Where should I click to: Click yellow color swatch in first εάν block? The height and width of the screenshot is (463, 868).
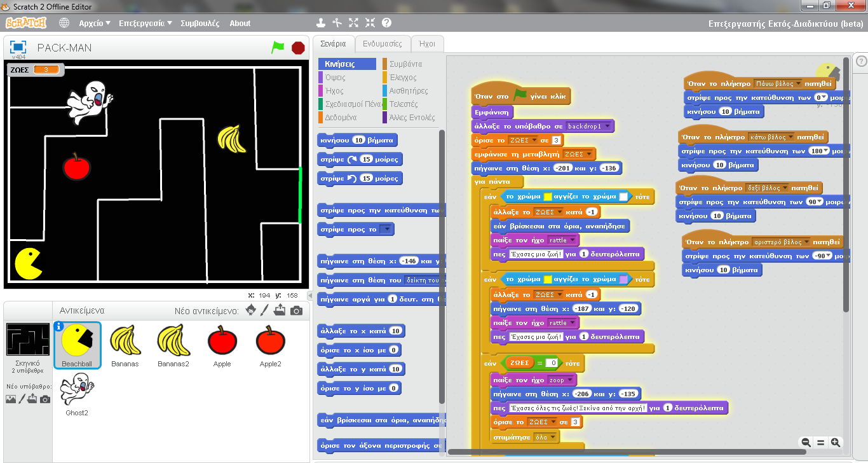(547, 197)
